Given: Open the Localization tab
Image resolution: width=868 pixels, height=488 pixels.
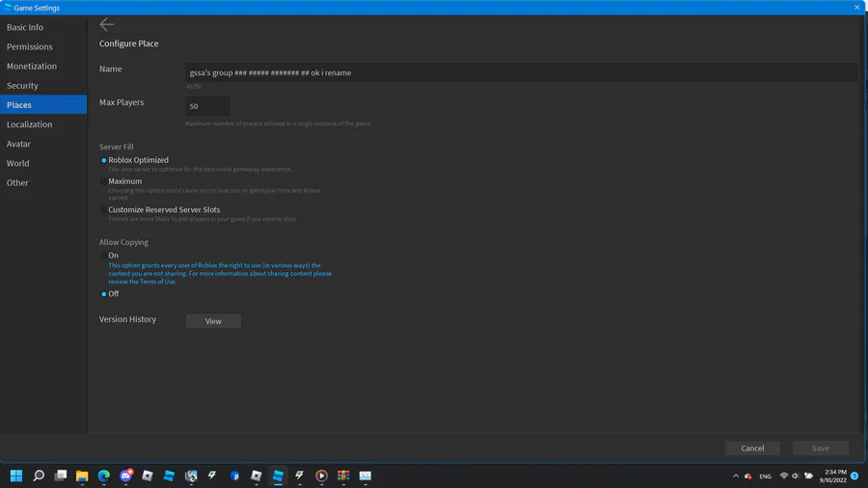Looking at the screenshot, I should pyautogui.click(x=43, y=124).
